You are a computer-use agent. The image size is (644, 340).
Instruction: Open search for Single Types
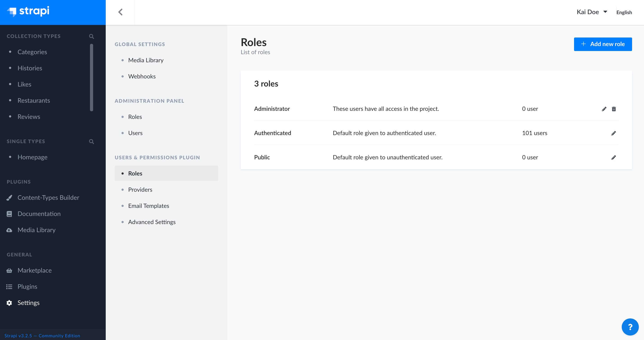click(92, 141)
